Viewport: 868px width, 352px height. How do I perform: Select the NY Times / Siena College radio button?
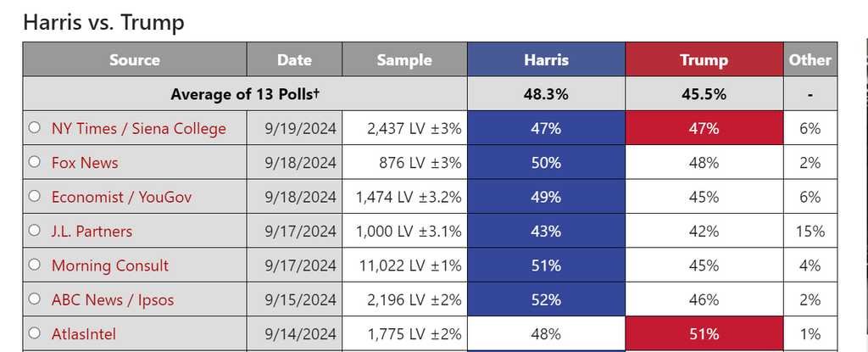click(35, 128)
